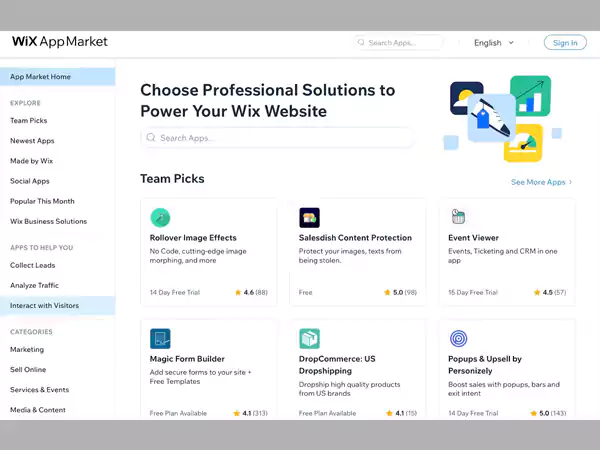Click 'Events, Ticketing and CRM' description

coord(503,256)
